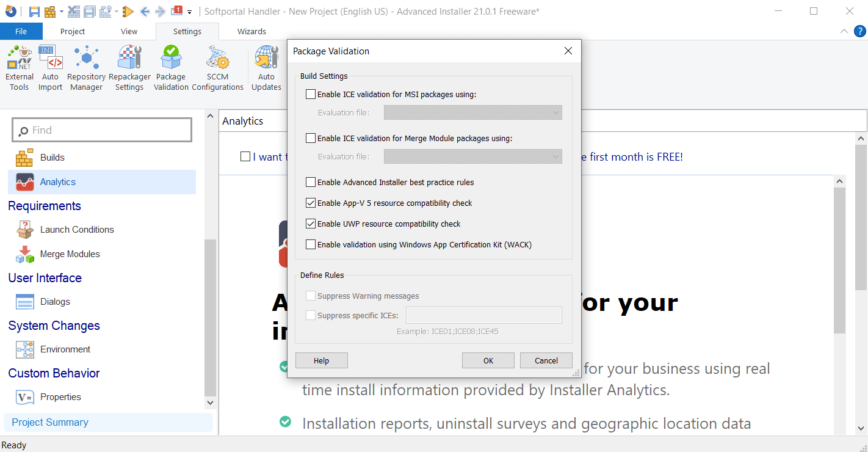868x452 pixels.
Task: Select the Settings ribbon tab
Action: click(187, 31)
